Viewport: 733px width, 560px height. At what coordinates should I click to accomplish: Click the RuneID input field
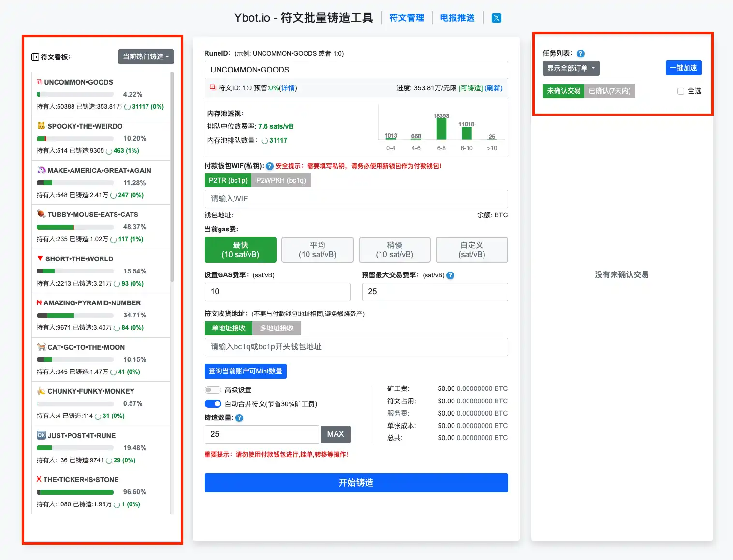point(356,70)
